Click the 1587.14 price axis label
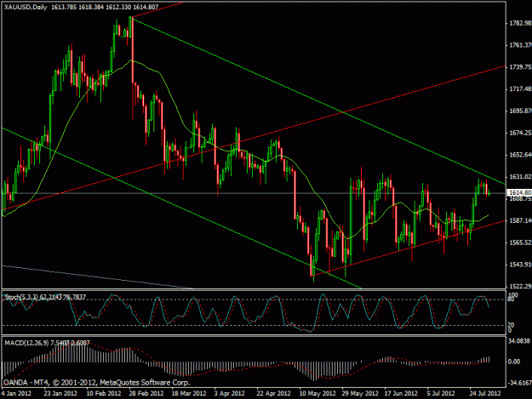This screenshot has height=399, width=532. 520,220
